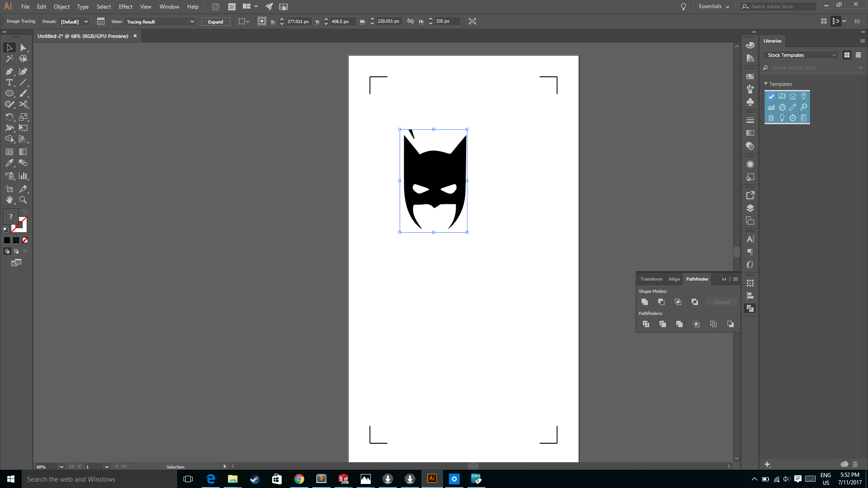Select the Selection (black arrow) tool
The height and width of the screenshot is (488, 868).
[9, 47]
